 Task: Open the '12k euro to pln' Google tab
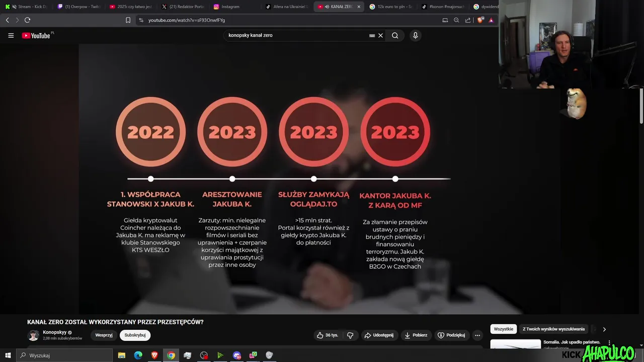390,7
